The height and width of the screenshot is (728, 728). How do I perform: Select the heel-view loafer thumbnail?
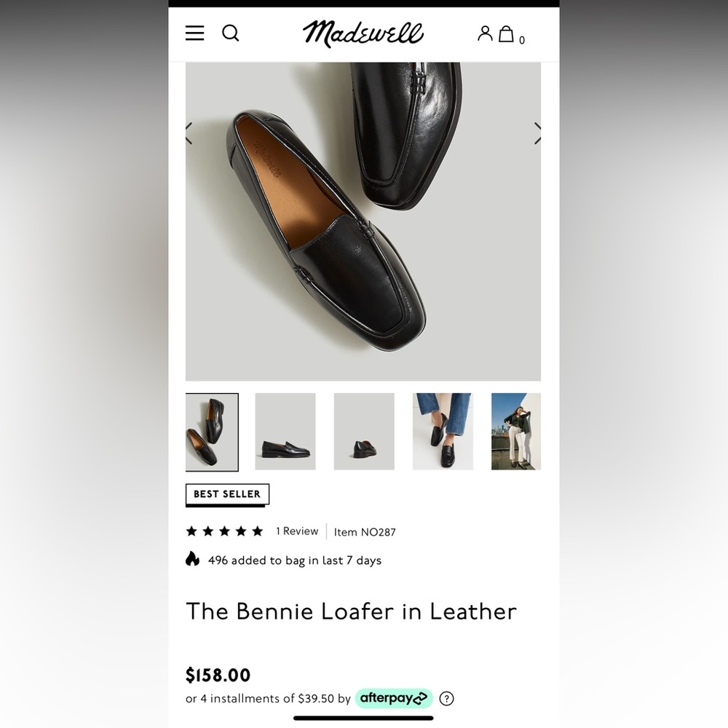pos(364,431)
